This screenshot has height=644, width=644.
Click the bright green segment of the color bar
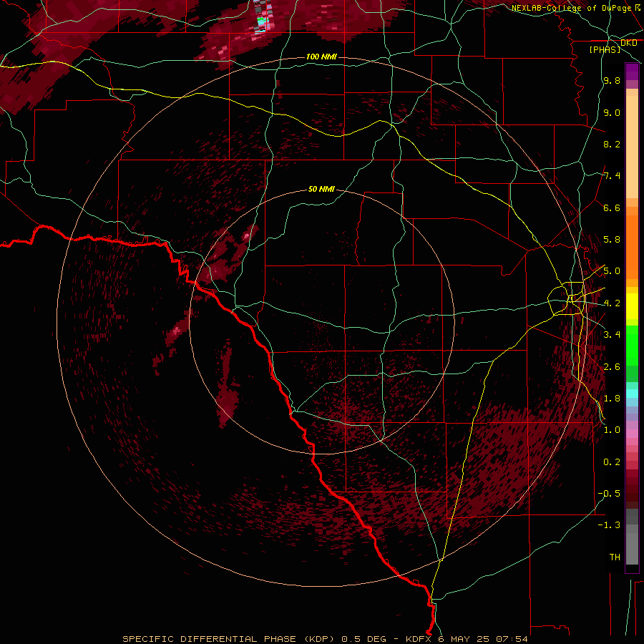point(632,346)
